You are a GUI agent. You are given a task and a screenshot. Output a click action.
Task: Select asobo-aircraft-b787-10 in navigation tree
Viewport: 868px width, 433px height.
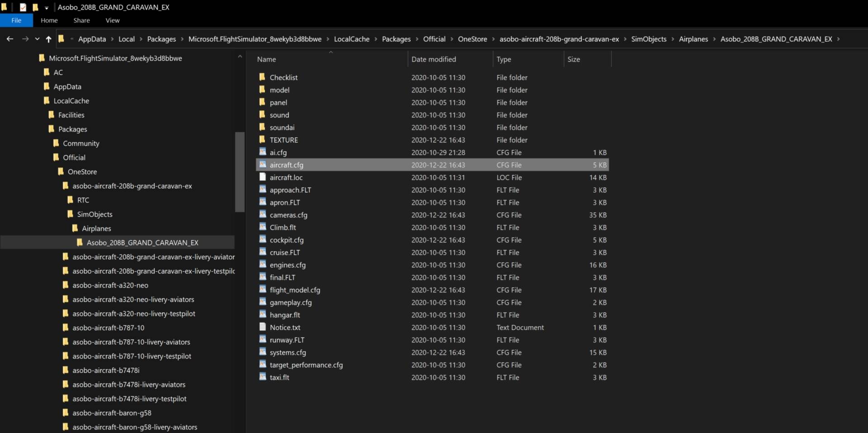[108, 328]
